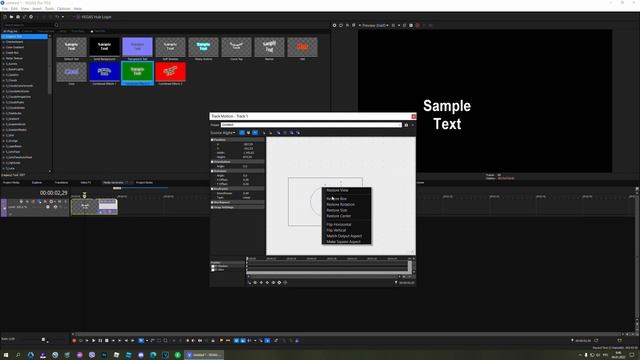Open the View menu
Image resolution: width=640 pixels, height=360 pixels.
click(x=25, y=9)
